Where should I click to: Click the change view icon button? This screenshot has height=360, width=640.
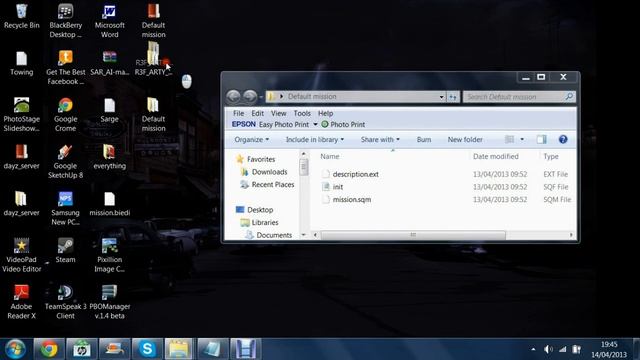[x=509, y=140]
